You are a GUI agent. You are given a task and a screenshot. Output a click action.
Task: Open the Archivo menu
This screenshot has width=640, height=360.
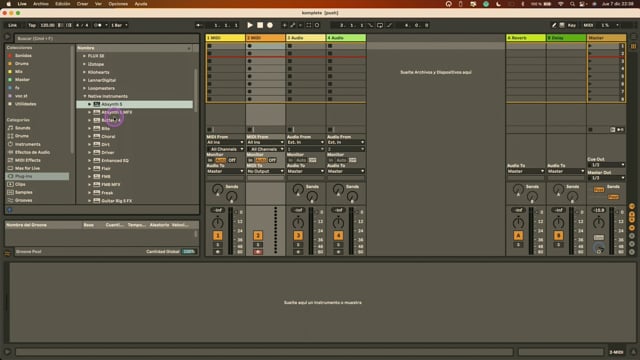tap(40, 4)
